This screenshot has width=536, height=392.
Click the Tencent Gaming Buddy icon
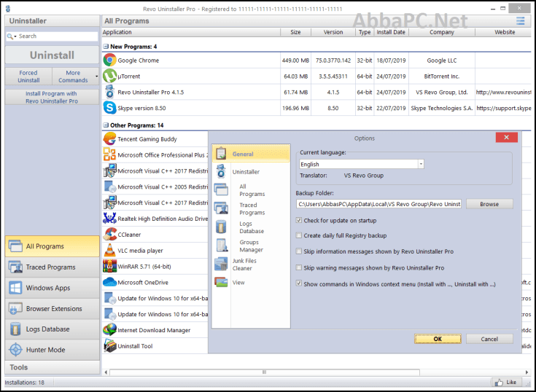[109, 139]
